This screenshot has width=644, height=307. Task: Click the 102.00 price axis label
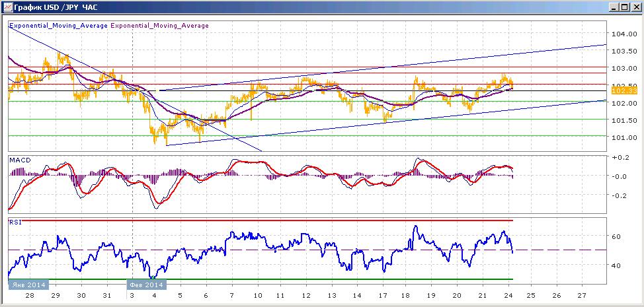pos(624,103)
